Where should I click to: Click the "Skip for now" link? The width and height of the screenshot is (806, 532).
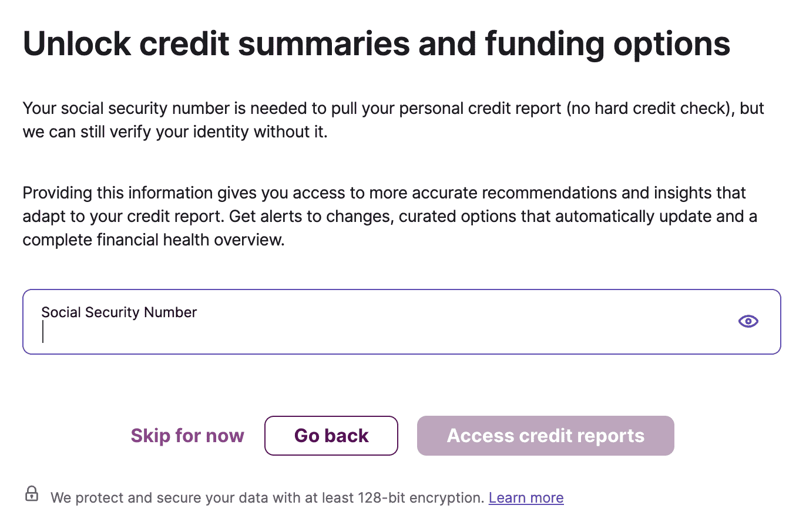point(187,436)
